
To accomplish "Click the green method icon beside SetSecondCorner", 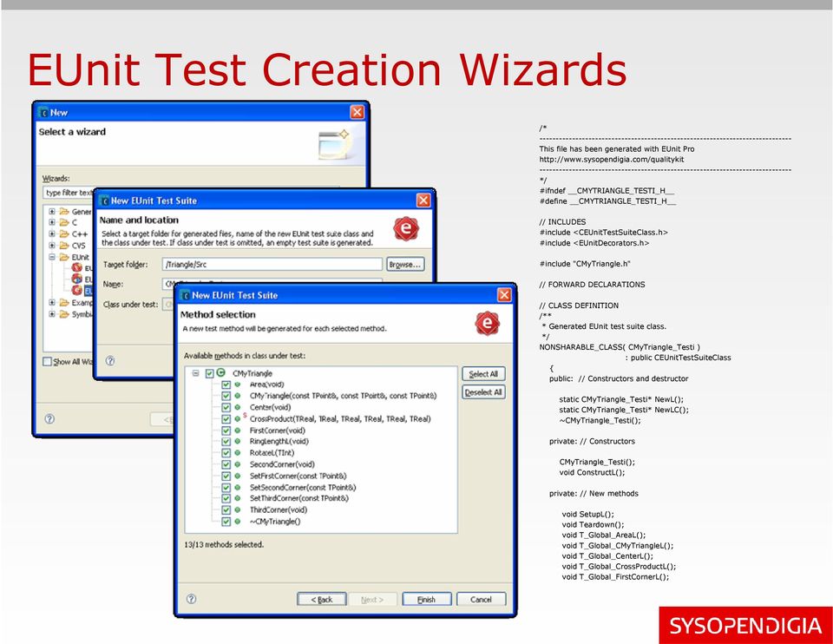I will tap(238, 487).
